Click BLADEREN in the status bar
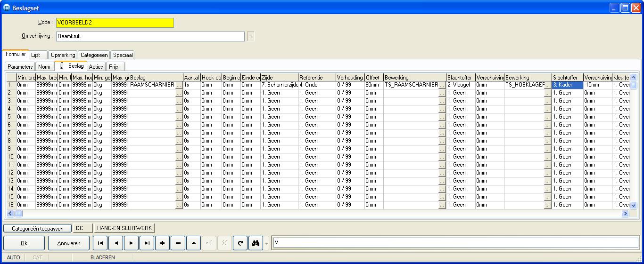The width and height of the screenshot is (644, 264). tap(103, 257)
